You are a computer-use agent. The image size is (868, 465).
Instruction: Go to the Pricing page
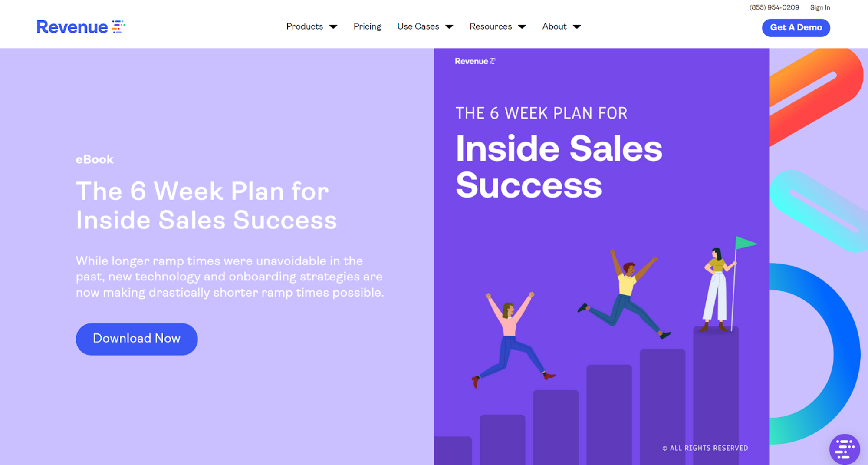pos(367,26)
